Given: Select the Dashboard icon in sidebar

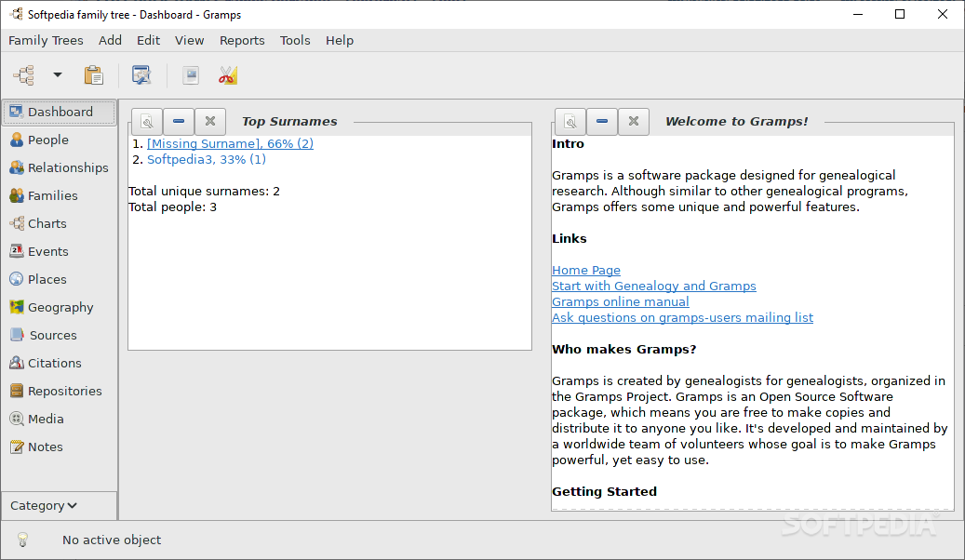Looking at the screenshot, I should tap(17, 112).
